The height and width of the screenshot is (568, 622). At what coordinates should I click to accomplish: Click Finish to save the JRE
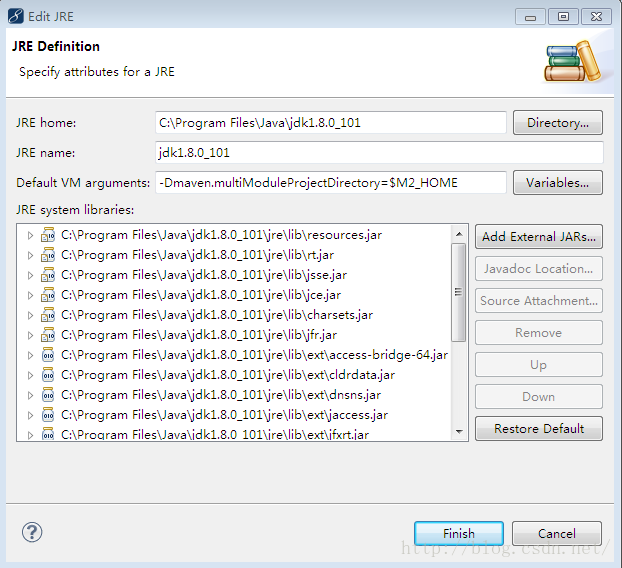[x=459, y=533]
